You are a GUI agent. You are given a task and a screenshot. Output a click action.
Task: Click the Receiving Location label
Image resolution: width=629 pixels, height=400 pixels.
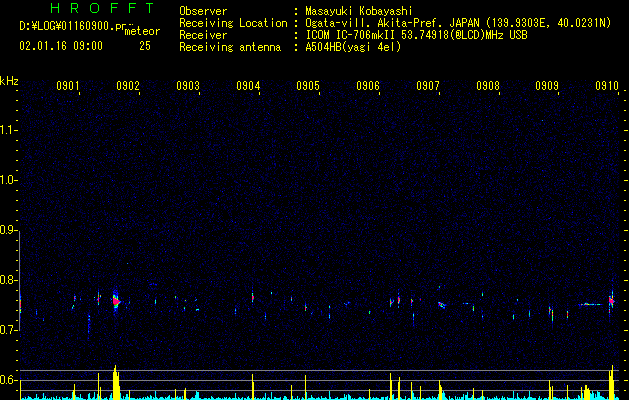click(x=233, y=23)
